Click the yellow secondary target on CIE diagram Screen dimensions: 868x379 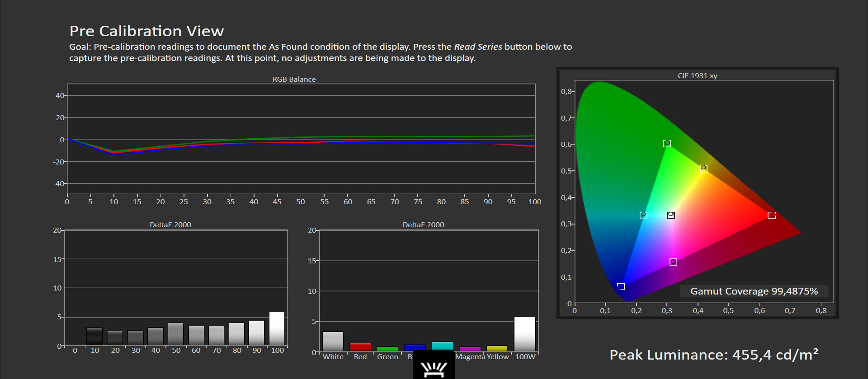pos(703,168)
